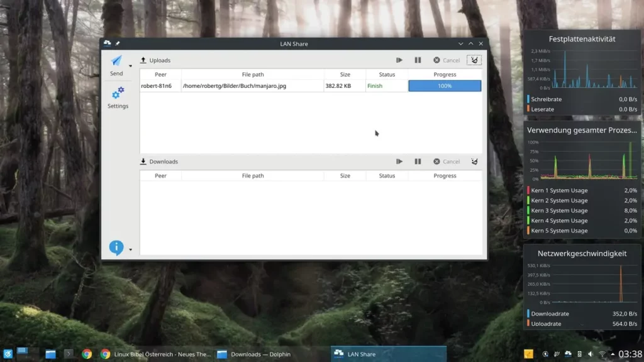
Task: Expand the arrow beside the info icon
Action: pos(130,250)
